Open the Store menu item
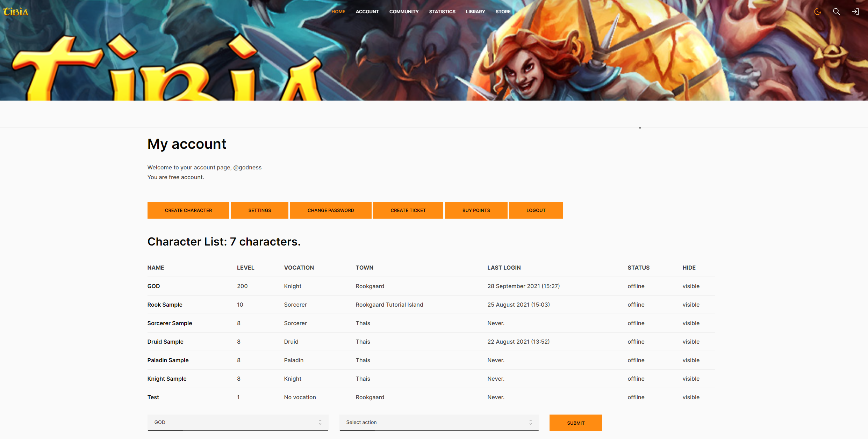Viewport: 868px width, 439px height. tap(503, 12)
